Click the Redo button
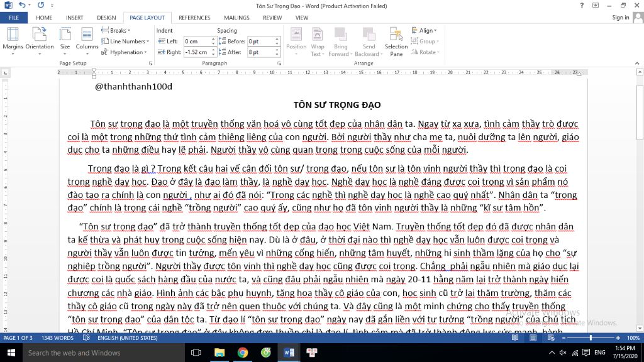Screen dimensions: 644x362 [x=41, y=5]
